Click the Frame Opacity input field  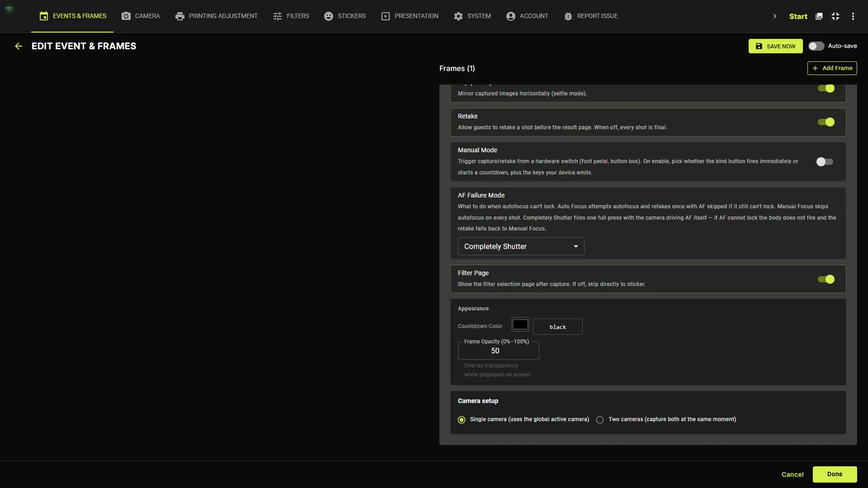click(499, 351)
